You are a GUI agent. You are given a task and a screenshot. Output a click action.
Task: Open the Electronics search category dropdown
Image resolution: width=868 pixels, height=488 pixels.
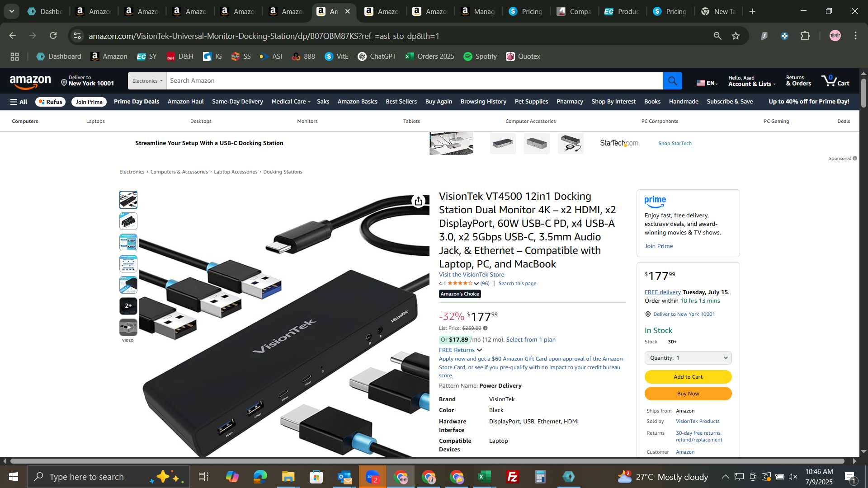pos(147,81)
